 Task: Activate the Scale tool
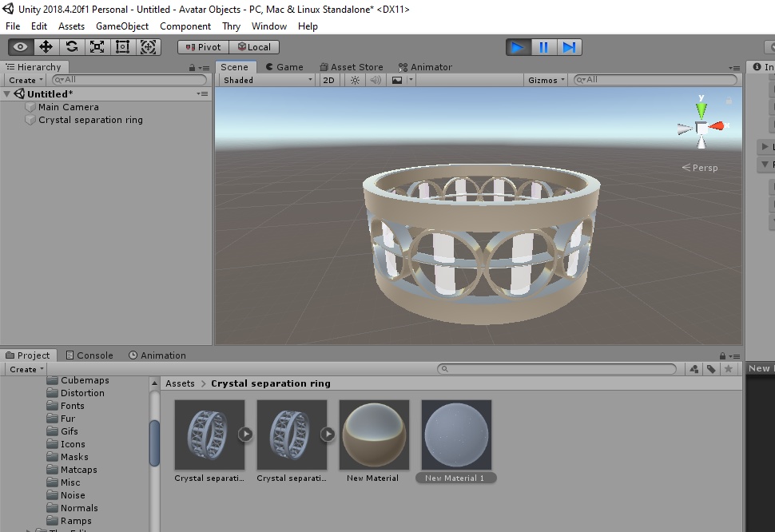tap(97, 46)
